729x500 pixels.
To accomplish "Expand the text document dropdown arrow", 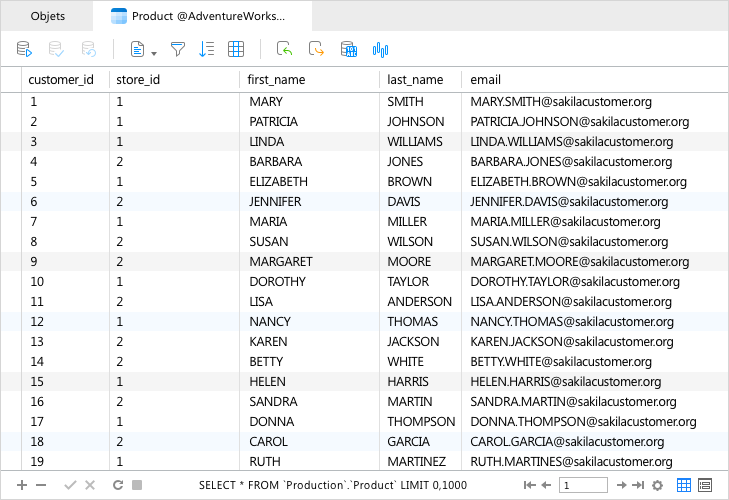I will [154, 53].
